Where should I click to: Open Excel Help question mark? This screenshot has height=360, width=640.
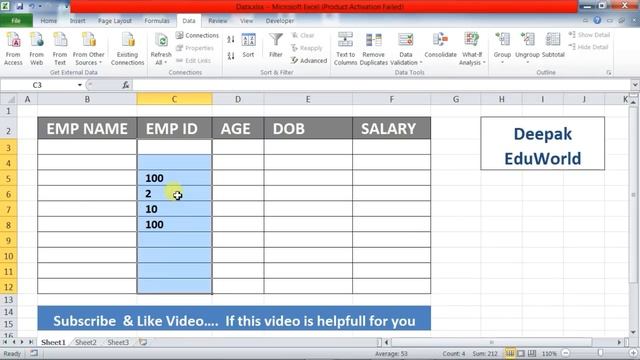[597, 20]
